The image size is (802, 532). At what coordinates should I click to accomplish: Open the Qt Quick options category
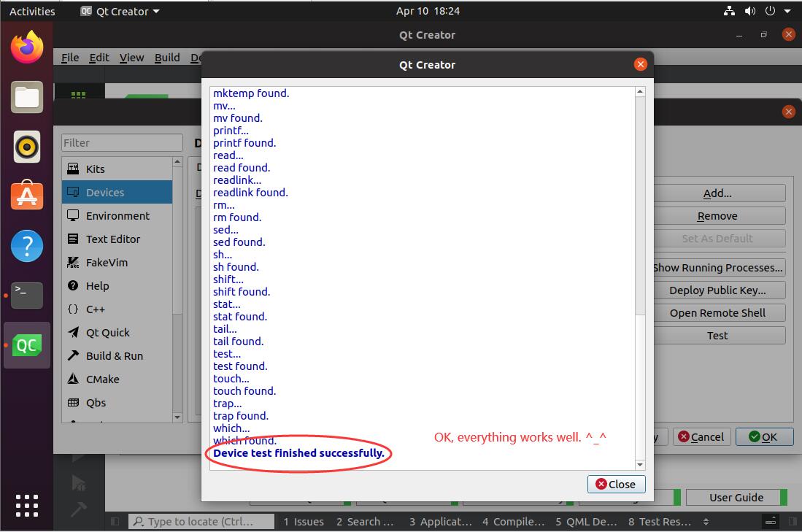pos(117,333)
